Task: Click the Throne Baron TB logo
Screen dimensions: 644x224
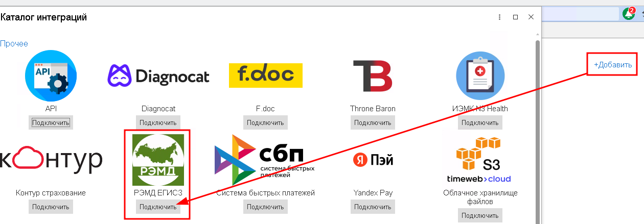Action: [x=373, y=76]
